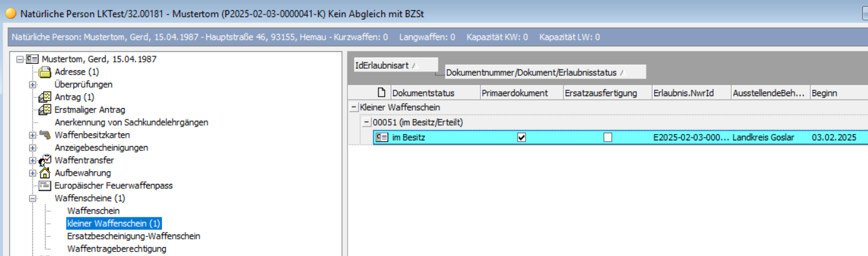The height and width of the screenshot is (256, 868).
Task: Click the Waffentransfer icon
Action: (x=45, y=161)
